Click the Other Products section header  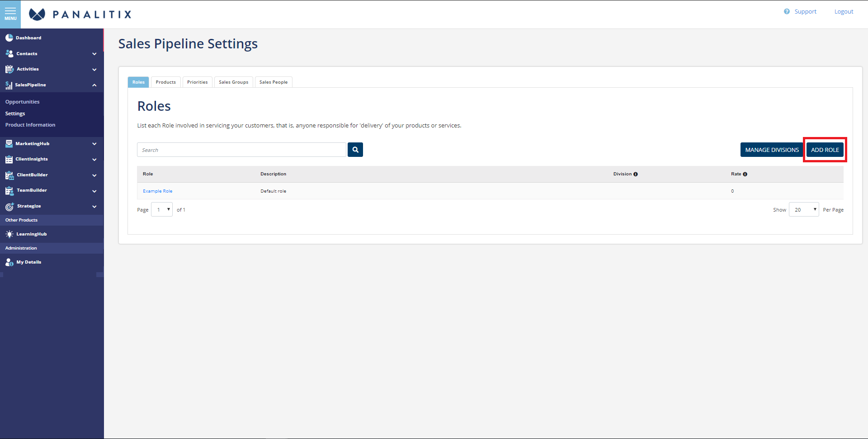[22, 220]
